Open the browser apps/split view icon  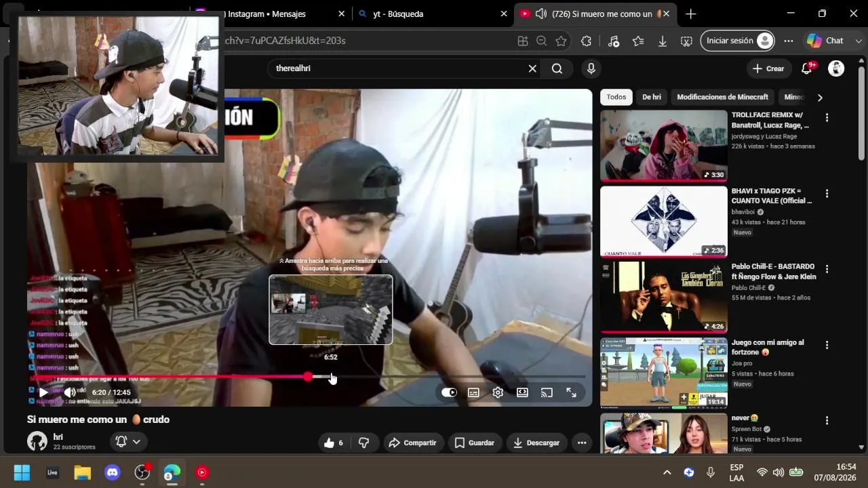click(x=523, y=41)
